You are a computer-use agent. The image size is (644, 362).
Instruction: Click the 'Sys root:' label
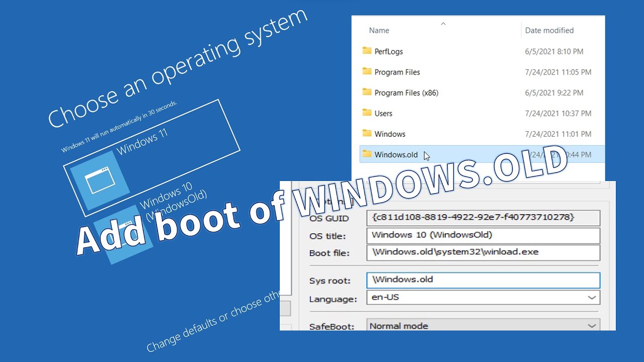pyautogui.click(x=330, y=281)
